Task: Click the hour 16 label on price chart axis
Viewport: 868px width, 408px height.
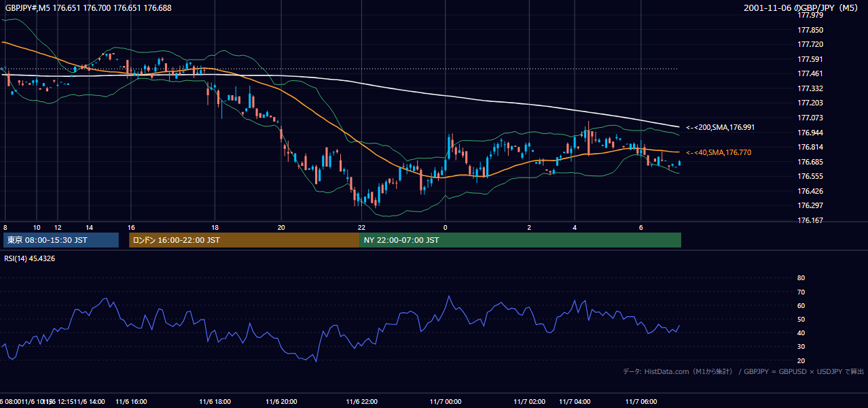Action: tap(131, 227)
